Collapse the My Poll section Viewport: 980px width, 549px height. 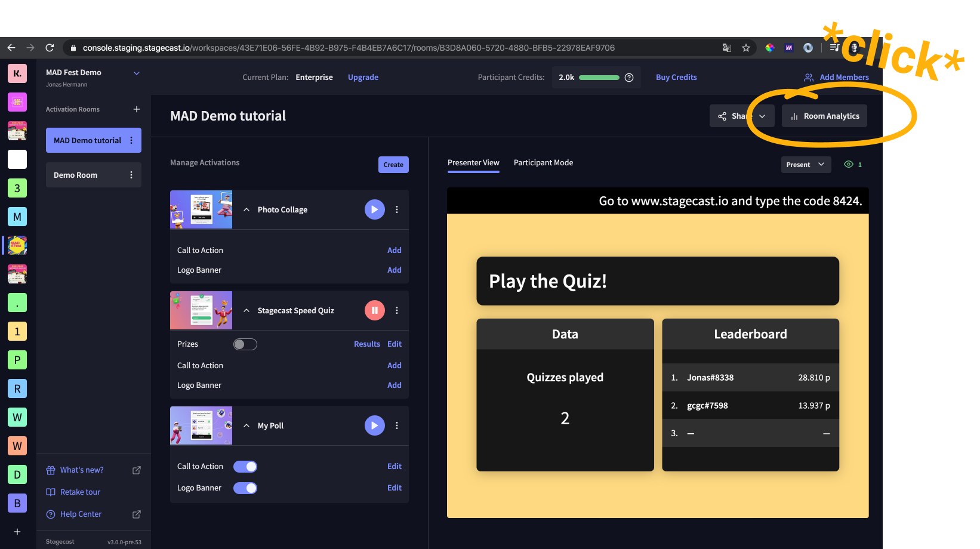(246, 425)
